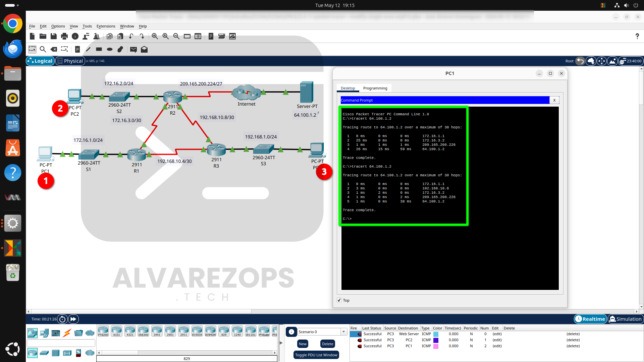The width and height of the screenshot is (644, 362).
Task: Click the PC2 PDU purple color swatch
Action: click(x=436, y=340)
